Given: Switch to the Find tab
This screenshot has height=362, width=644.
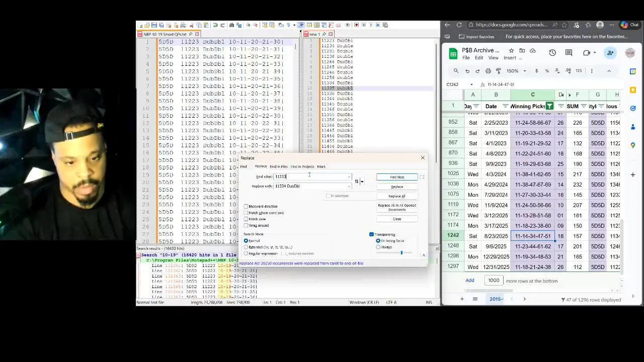Looking at the screenshot, I should [244, 166].
